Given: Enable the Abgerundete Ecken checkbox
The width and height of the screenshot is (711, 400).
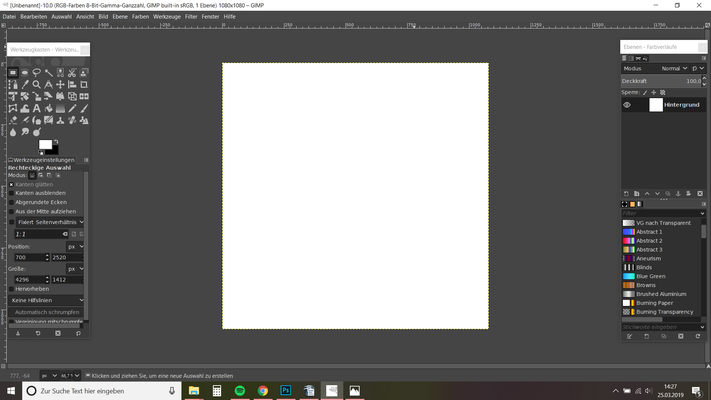Looking at the screenshot, I should point(12,202).
